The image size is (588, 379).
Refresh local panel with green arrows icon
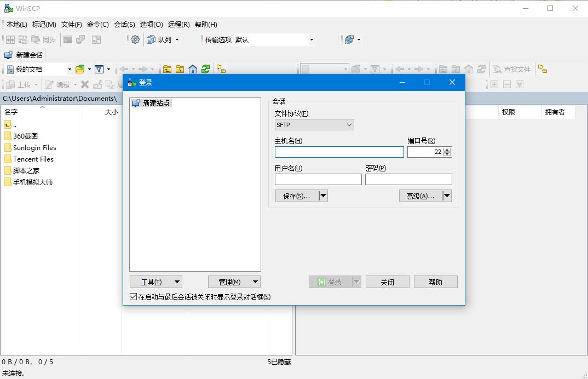click(205, 69)
